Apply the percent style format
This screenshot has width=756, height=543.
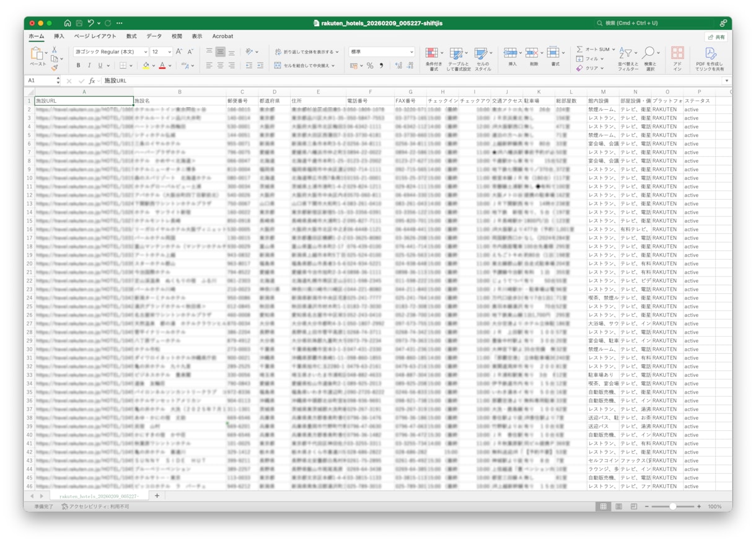pos(370,65)
